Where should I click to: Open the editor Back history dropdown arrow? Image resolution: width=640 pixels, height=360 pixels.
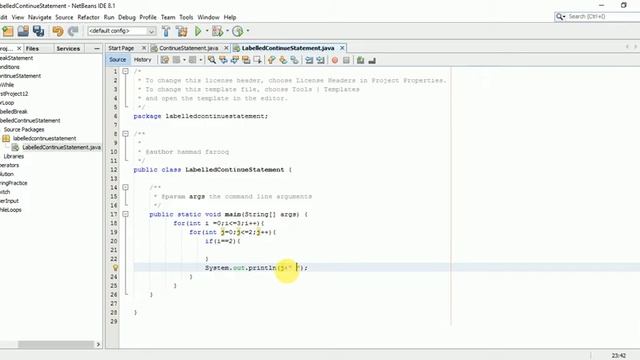184,60
